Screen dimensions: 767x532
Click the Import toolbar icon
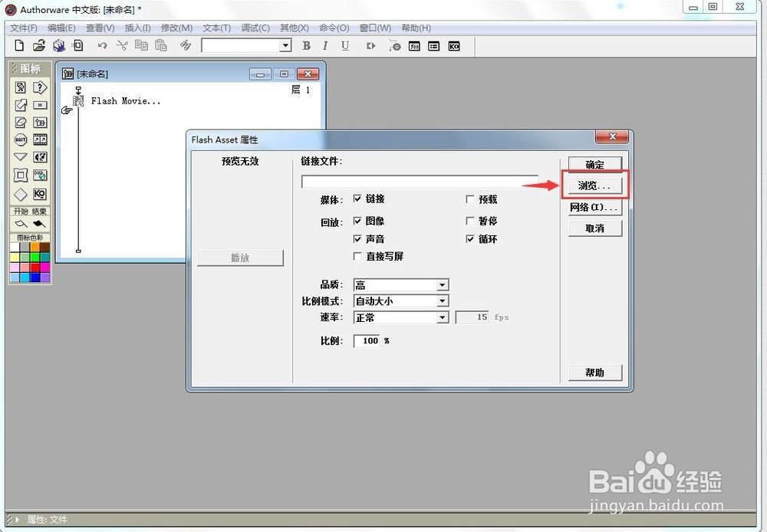[x=77, y=45]
